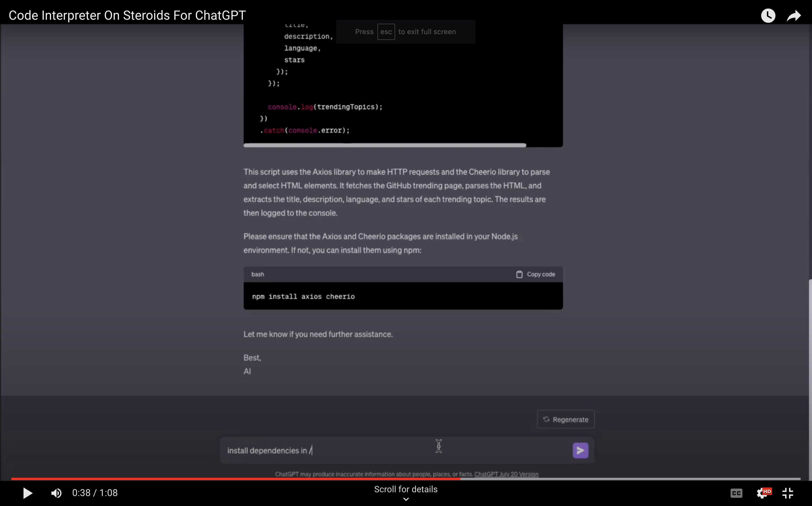Click the video title text
812x506 pixels.
coord(127,15)
